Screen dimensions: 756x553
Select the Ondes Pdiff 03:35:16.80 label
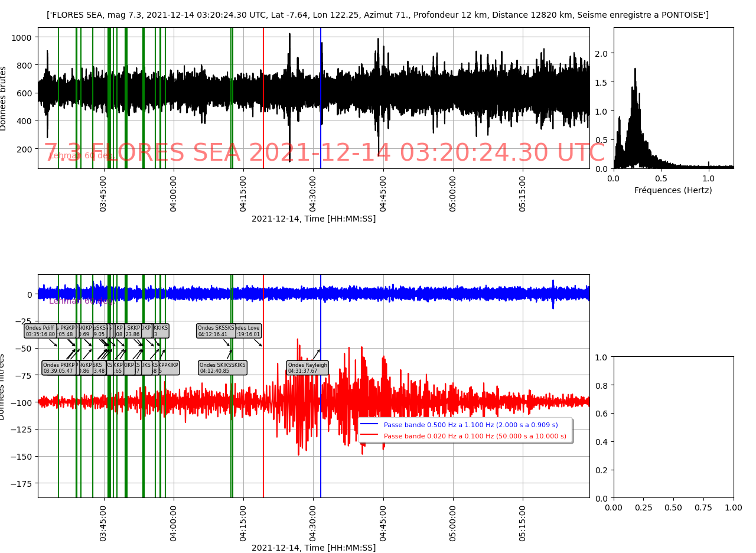pyautogui.click(x=40, y=331)
